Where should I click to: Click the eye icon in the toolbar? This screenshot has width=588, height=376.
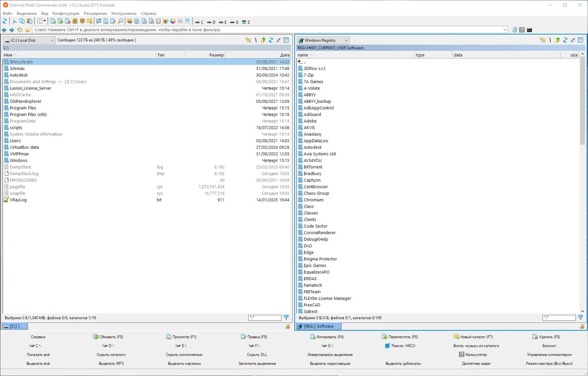165,21
